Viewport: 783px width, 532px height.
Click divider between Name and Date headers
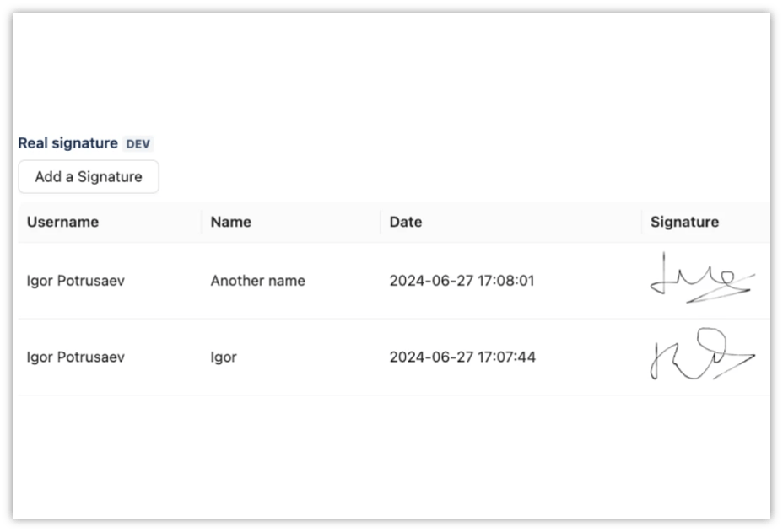coord(381,222)
